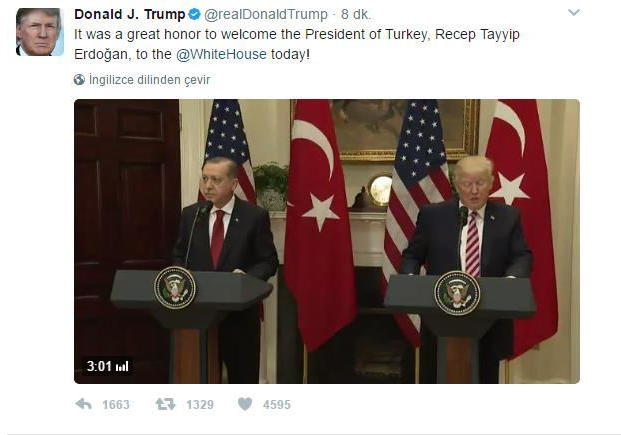Play the embedded press conference video
This screenshot has width=621, height=435.
327,241
